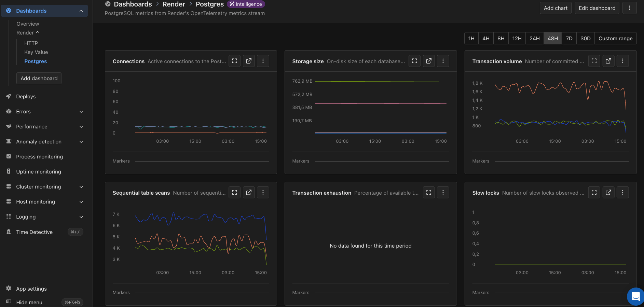Switch to the 30D time range
Viewport: 644px width, 307px height.
tap(586, 38)
